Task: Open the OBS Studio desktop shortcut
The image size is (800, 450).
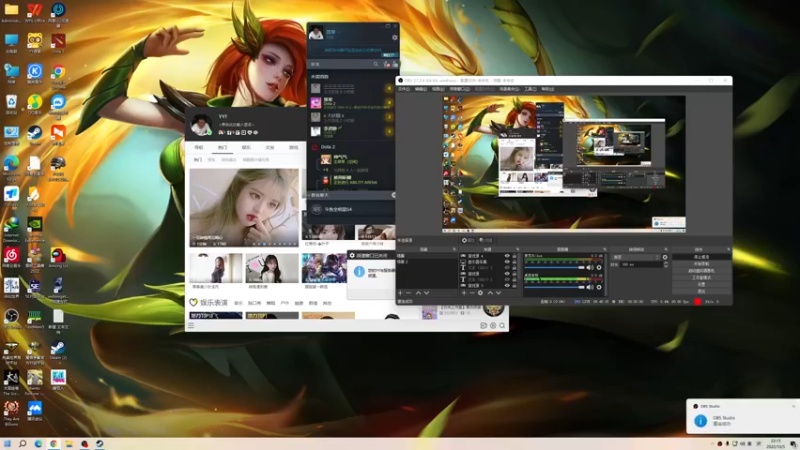Action: pos(11,318)
